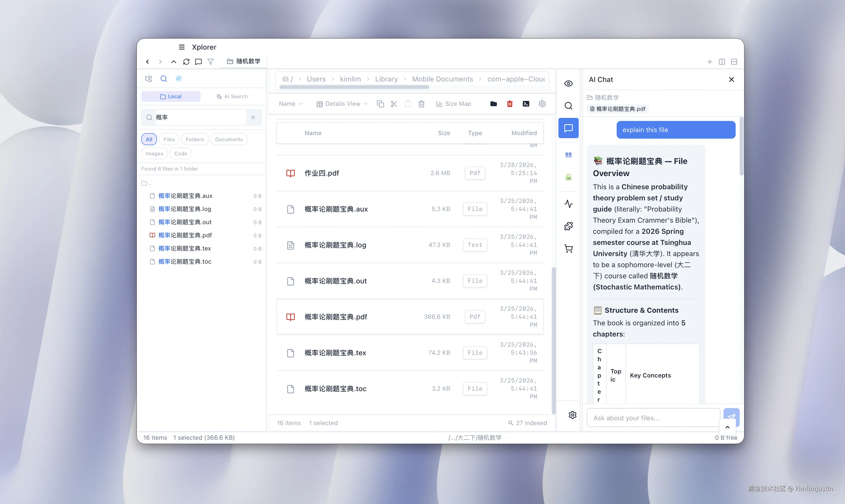Expand the chevron beside chat send button
Screen dimensions: 845x504
(727, 427)
